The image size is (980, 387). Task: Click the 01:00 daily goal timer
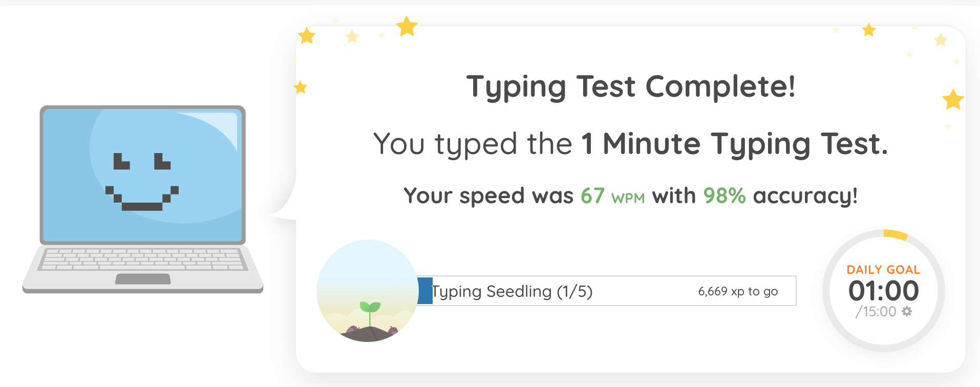883,291
